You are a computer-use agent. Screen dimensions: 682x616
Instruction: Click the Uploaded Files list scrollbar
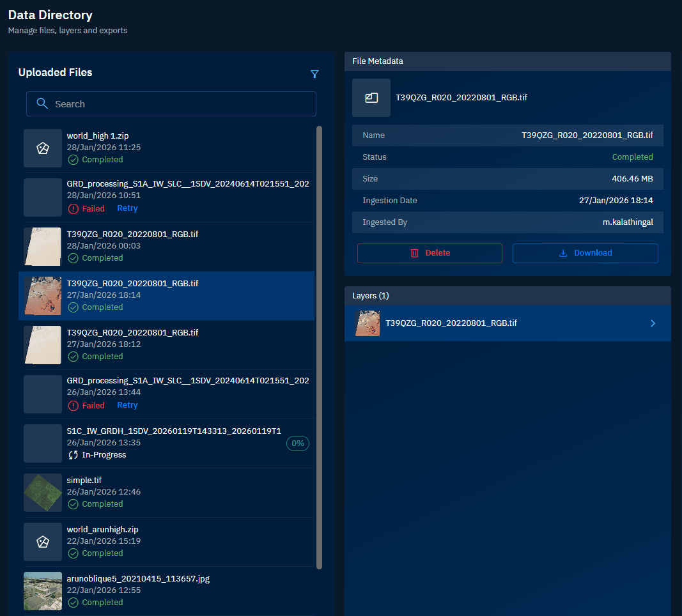[x=319, y=345]
